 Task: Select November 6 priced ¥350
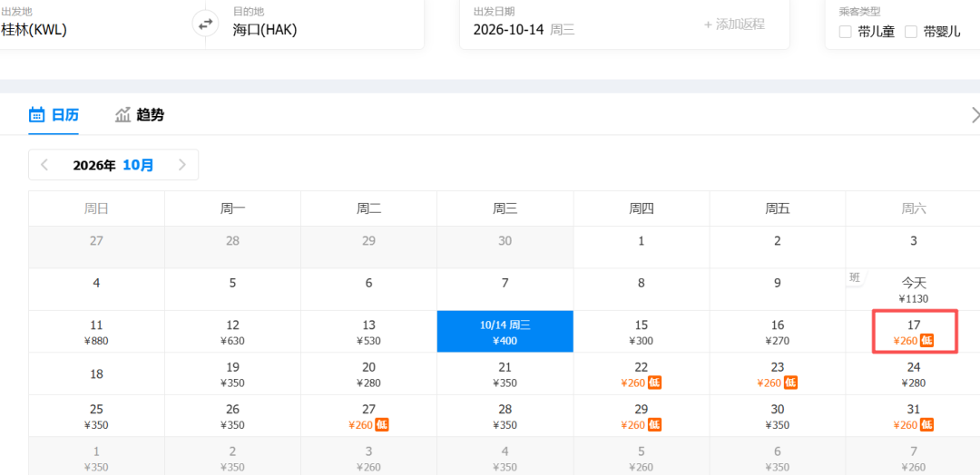778,456
